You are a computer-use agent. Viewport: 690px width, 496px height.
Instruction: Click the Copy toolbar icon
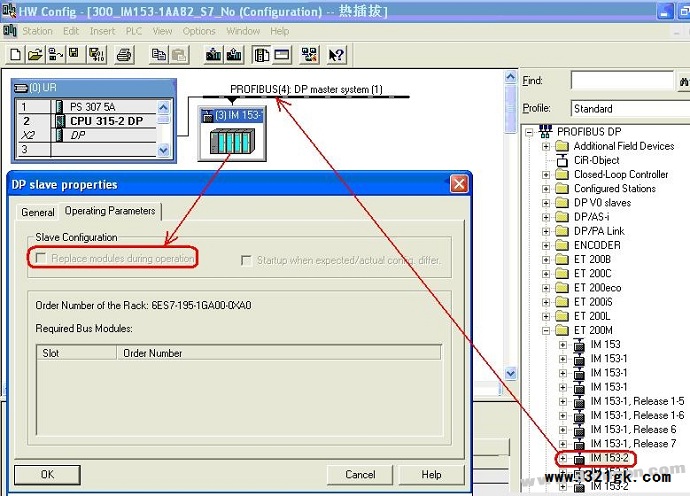point(158,55)
